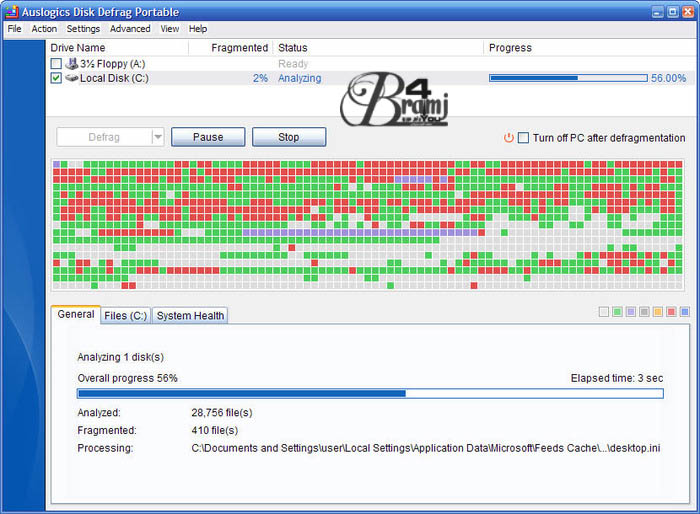Image resolution: width=700 pixels, height=514 pixels.
Task: Switch to the Files (C:) tab
Action: coord(125,316)
